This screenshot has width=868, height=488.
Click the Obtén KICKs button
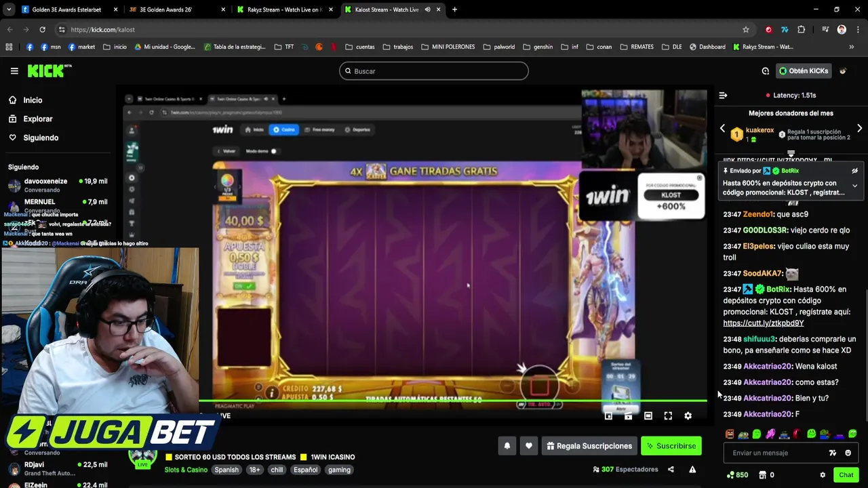[x=804, y=70]
